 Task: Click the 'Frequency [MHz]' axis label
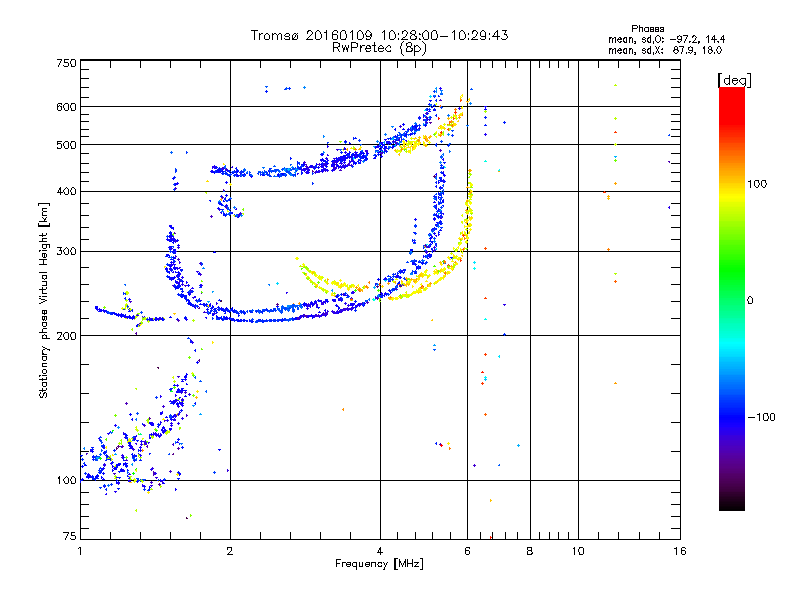pyautogui.click(x=379, y=564)
